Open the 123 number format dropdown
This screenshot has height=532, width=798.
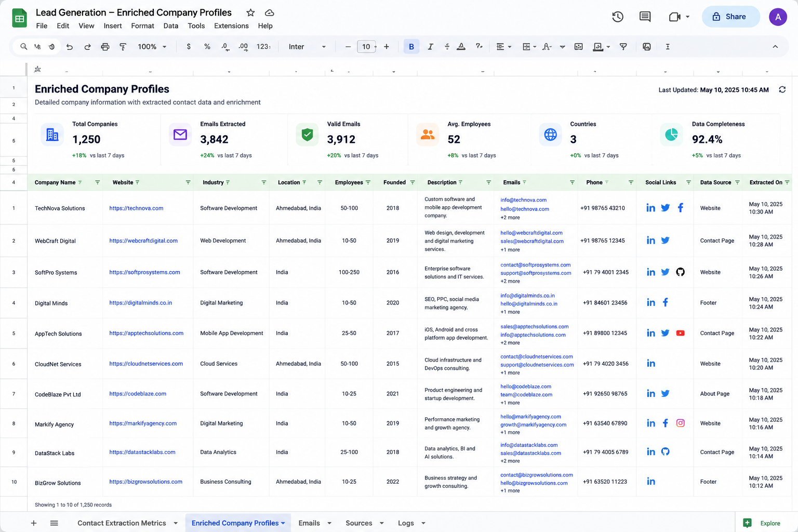click(263, 47)
